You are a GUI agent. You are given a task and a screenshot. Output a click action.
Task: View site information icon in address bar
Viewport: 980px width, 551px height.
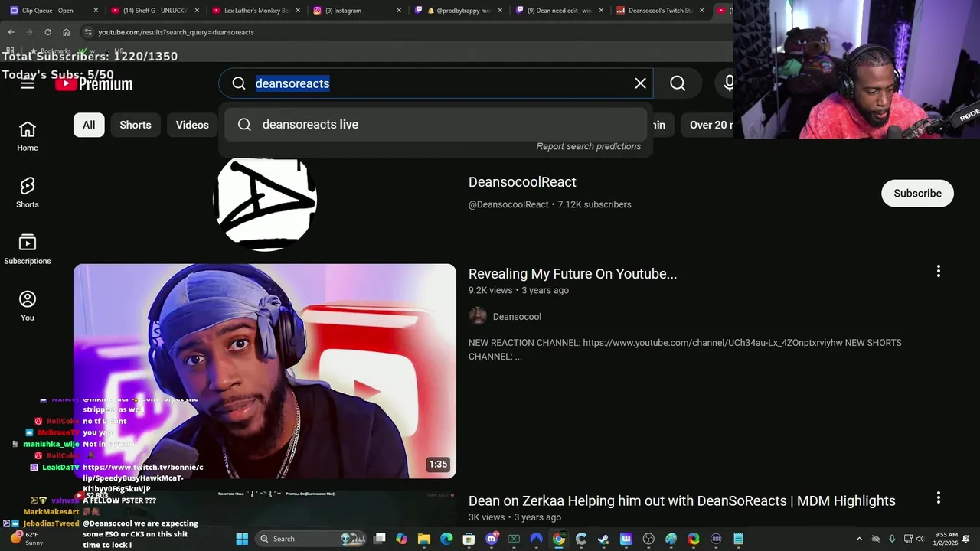[88, 32]
